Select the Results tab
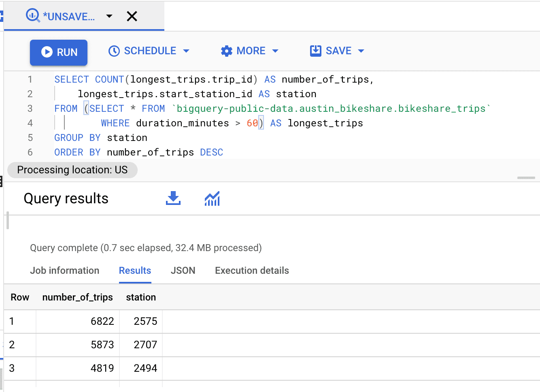 (x=135, y=271)
